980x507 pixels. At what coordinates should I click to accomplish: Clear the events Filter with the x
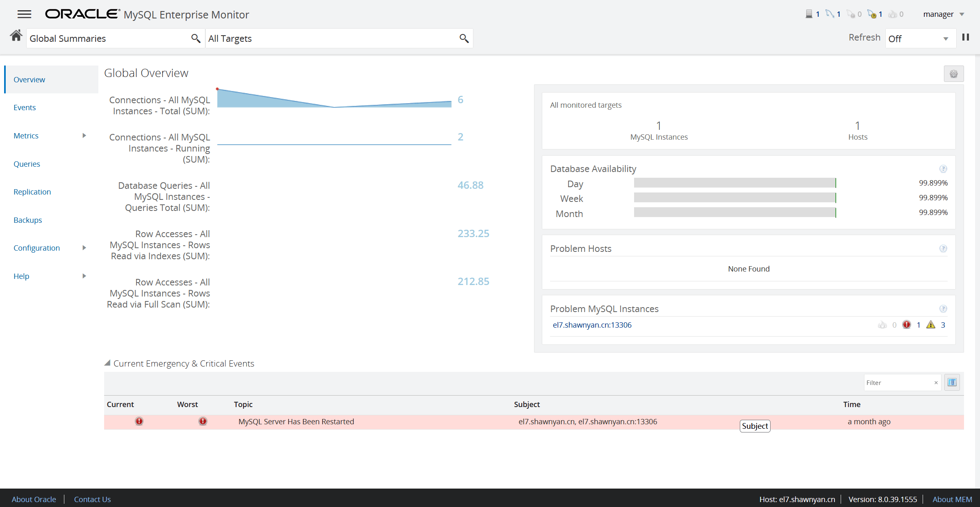pos(936,383)
